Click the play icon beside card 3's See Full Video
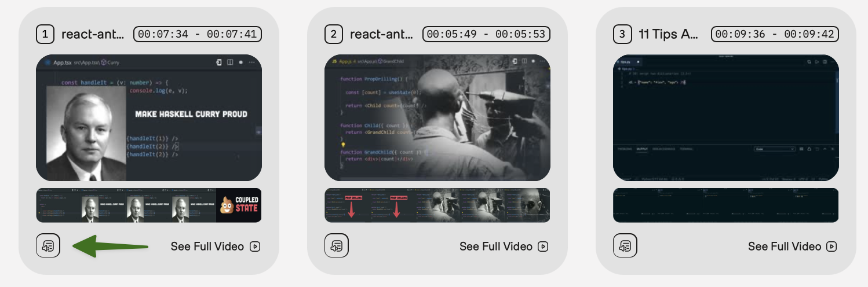868x287 pixels. pyautogui.click(x=832, y=246)
